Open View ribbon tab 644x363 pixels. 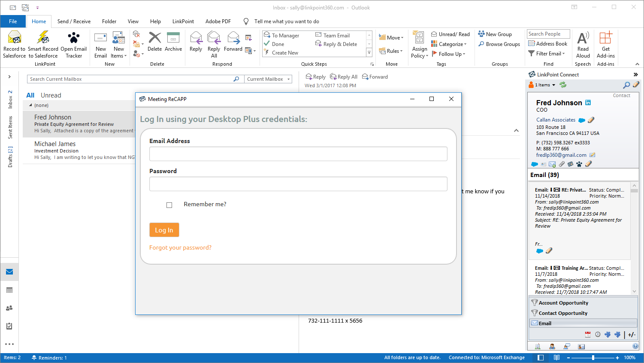point(133,21)
